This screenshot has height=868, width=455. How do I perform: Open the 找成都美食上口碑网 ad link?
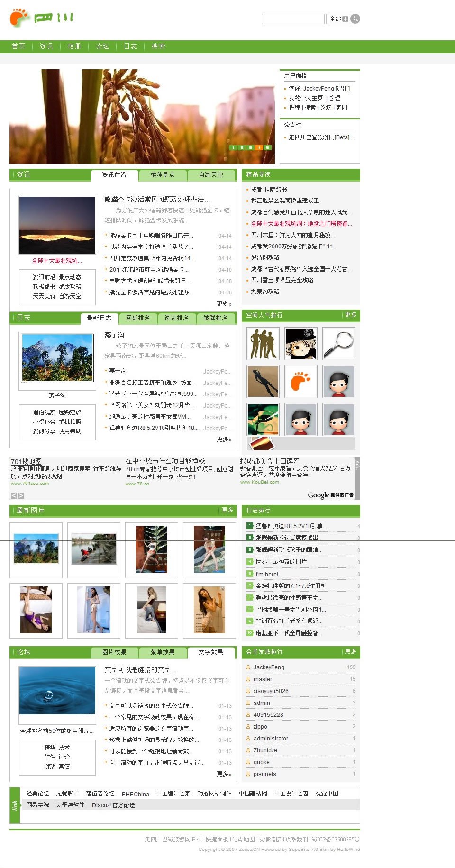click(x=270, y=461)
